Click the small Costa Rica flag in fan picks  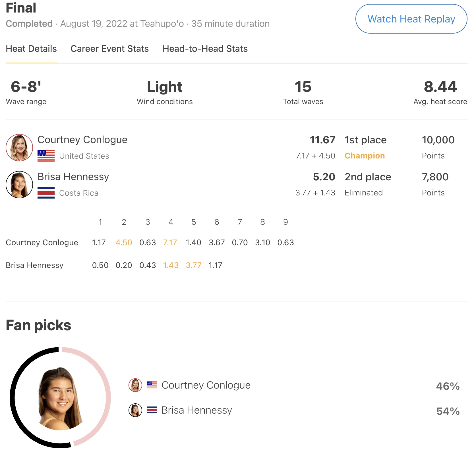coord(152,410)
